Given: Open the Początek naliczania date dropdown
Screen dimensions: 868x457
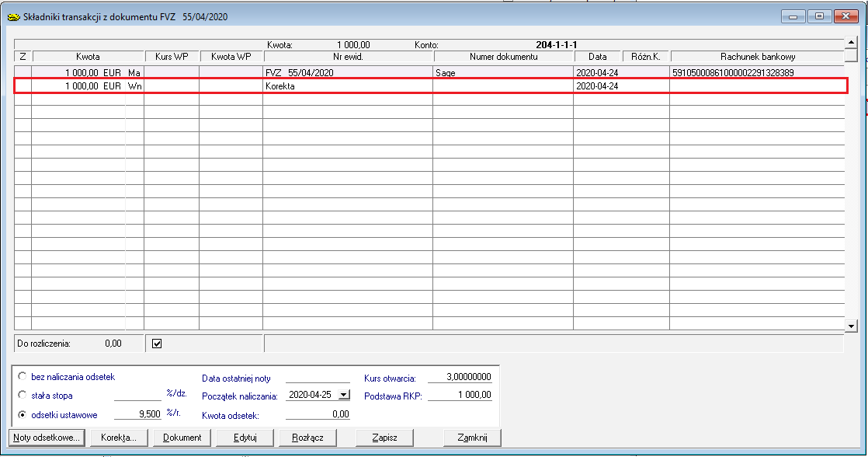Looking at the screenshot, I should point(344,395).
